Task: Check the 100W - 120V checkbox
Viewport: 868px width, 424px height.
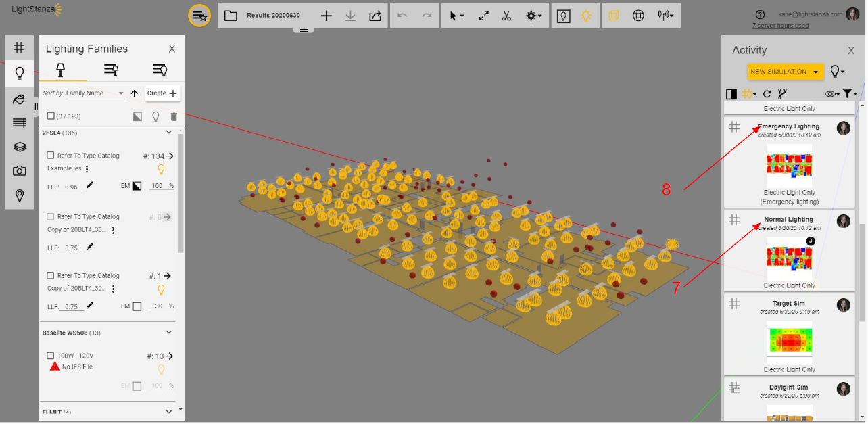Action: coord(51,356)
